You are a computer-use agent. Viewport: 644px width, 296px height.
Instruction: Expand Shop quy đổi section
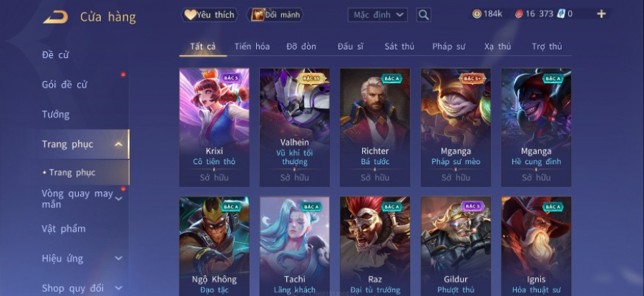tap(118, 288)
